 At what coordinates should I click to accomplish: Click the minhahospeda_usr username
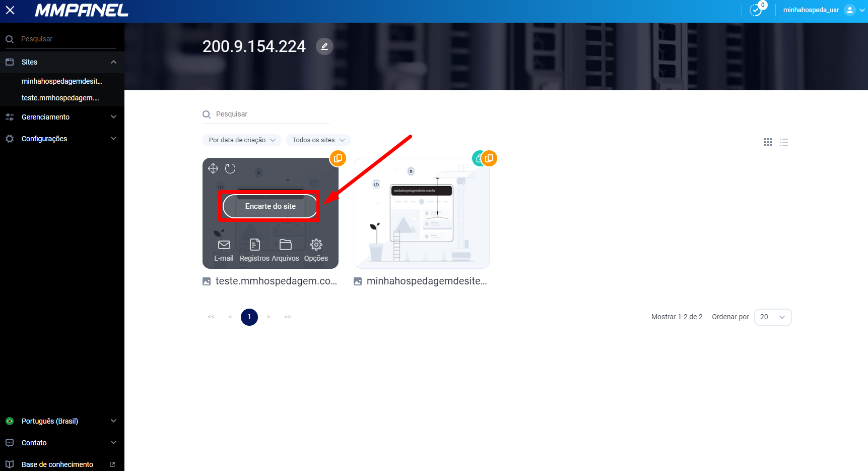811,10
